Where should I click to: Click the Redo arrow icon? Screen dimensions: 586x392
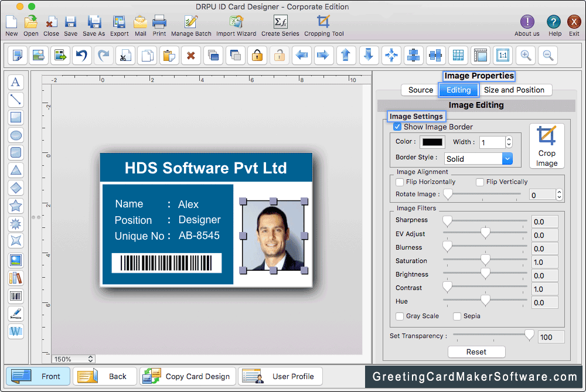pos(103,55)
